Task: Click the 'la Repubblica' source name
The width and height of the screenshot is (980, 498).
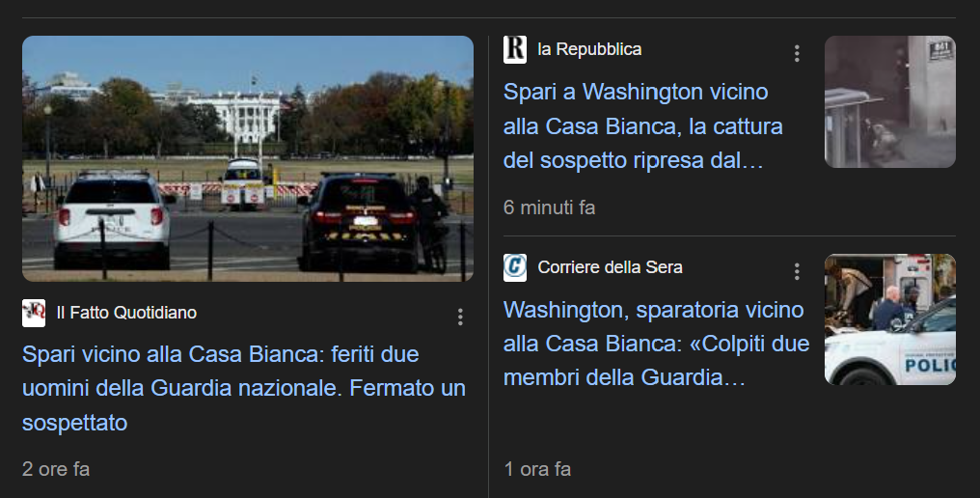Action: pos(589,49)
